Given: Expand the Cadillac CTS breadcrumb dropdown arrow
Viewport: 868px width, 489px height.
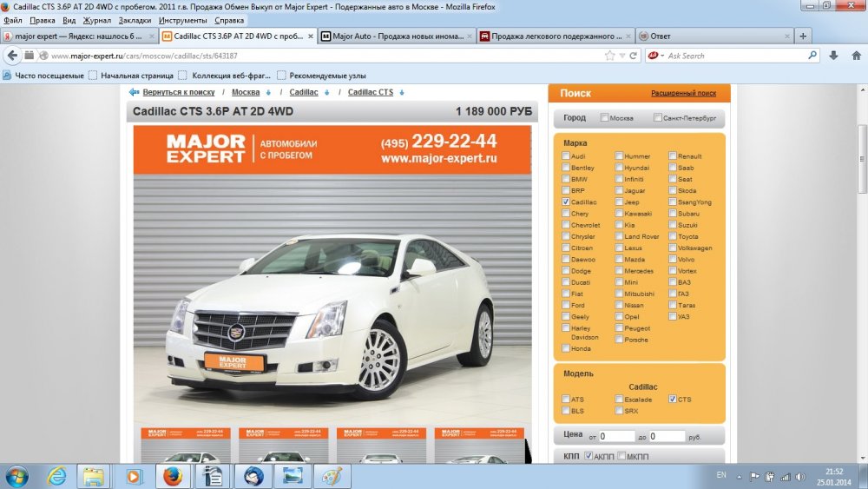Looking at the screenshot, I should point(402,92).
